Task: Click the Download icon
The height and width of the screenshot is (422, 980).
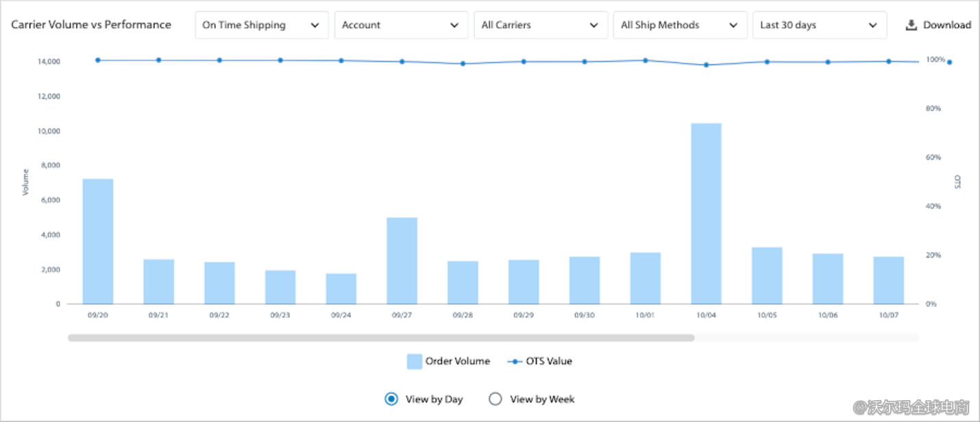Action: point(911,25)
